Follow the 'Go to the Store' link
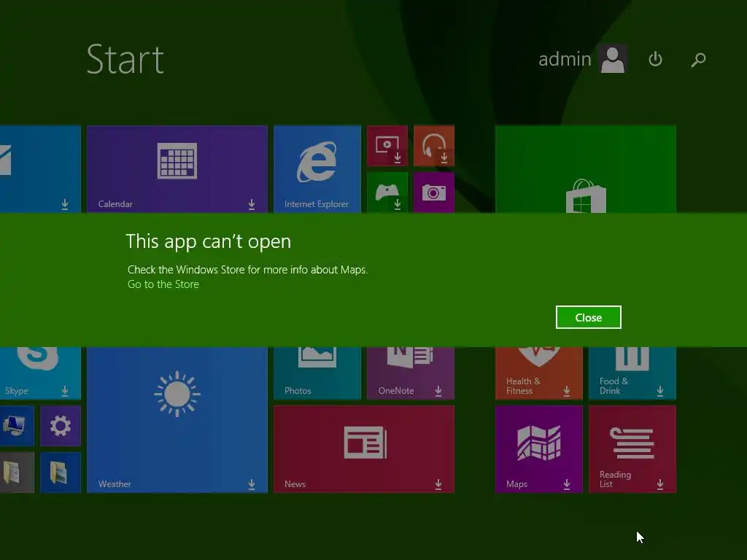 [x=163, y=284]
